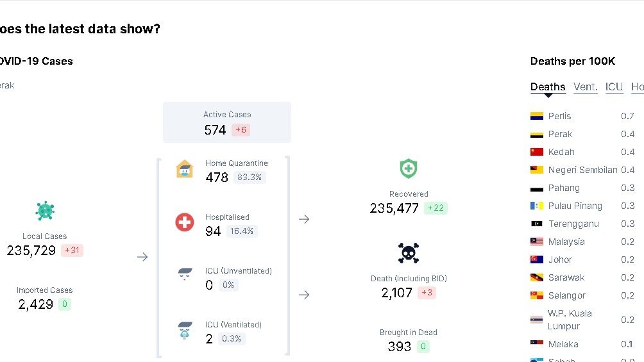Click the Local Cases +31 red badge
The height and width of the screenshot is (362, 644).
point(72,251)
